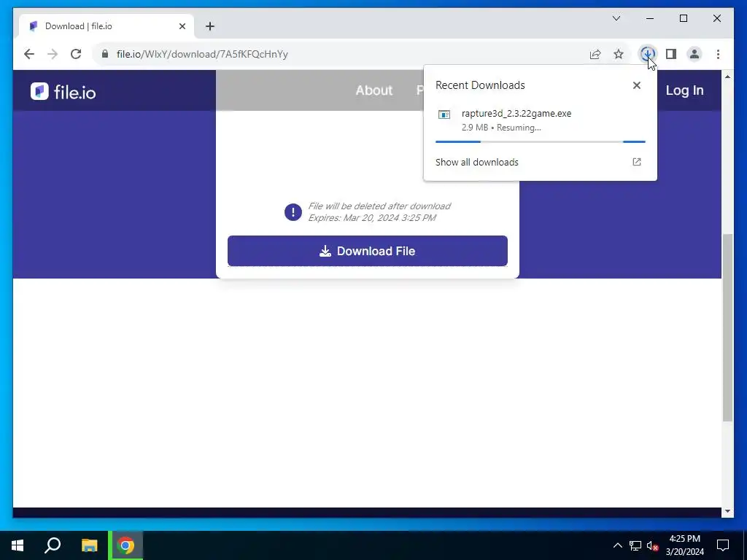Open the Chrome profile avatar menu
This screenshot has height=560, width=747.
coord(694,54)
